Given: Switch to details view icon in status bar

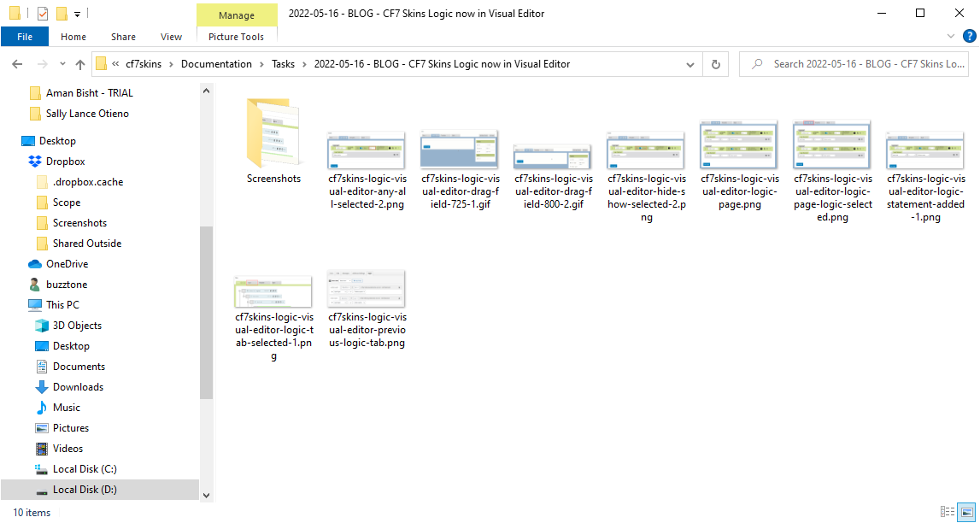Looking at the screenshot, I should 948,512.
